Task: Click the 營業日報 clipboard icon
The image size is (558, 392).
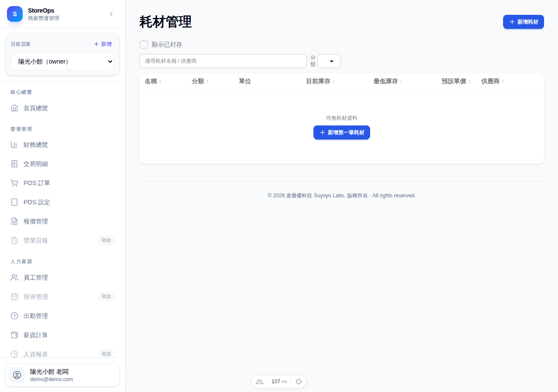Action: click(14, 240)
